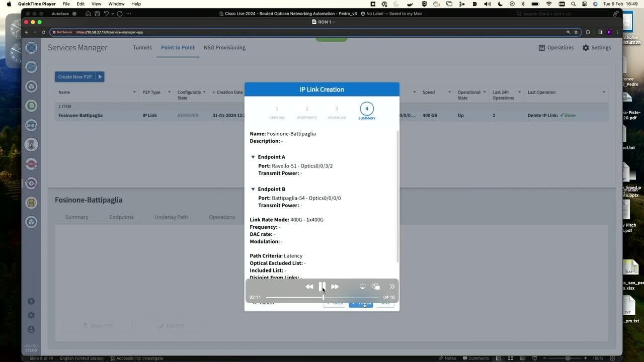Go to wizard step 3 Advanced
Image resolution: width=644 pixels, height=362 pixels.
337,112
